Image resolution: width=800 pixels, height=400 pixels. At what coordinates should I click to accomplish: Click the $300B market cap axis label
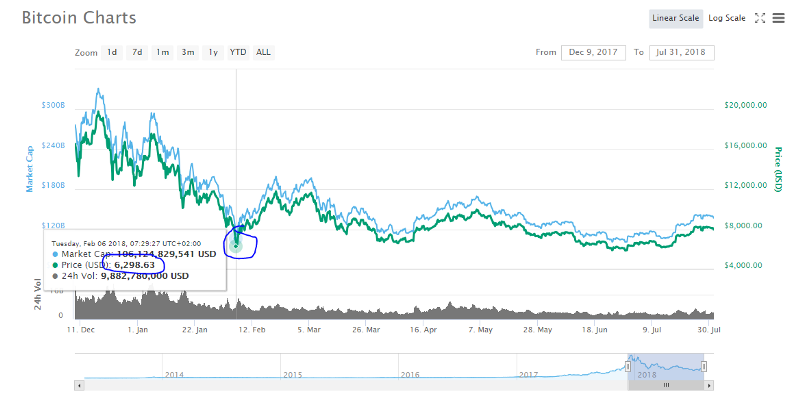tap(53, 105)
